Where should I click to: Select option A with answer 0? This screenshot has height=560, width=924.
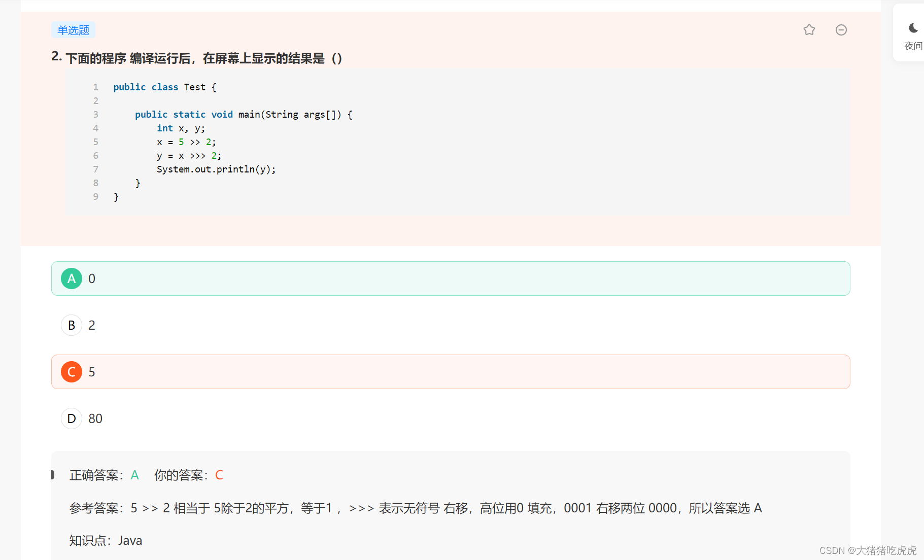451,278
